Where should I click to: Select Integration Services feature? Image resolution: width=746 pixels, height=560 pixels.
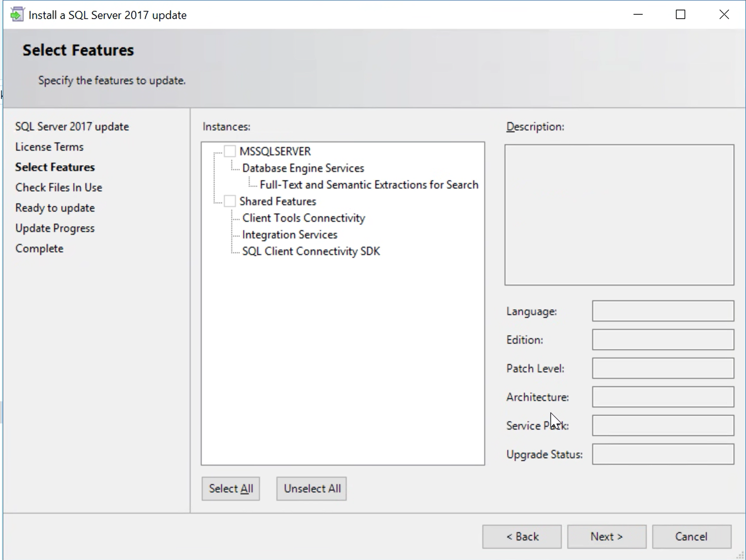click(x=290, y=234)
